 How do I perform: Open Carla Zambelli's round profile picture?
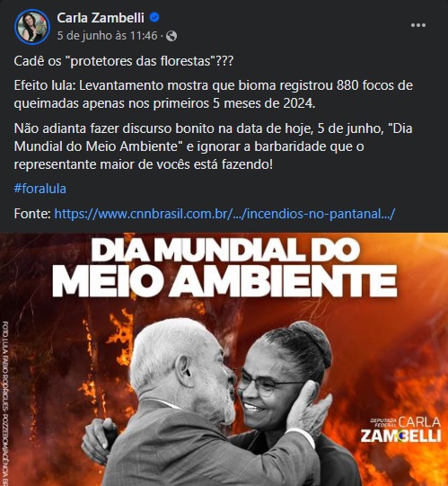pyautogui.click(x=32, y=27)
